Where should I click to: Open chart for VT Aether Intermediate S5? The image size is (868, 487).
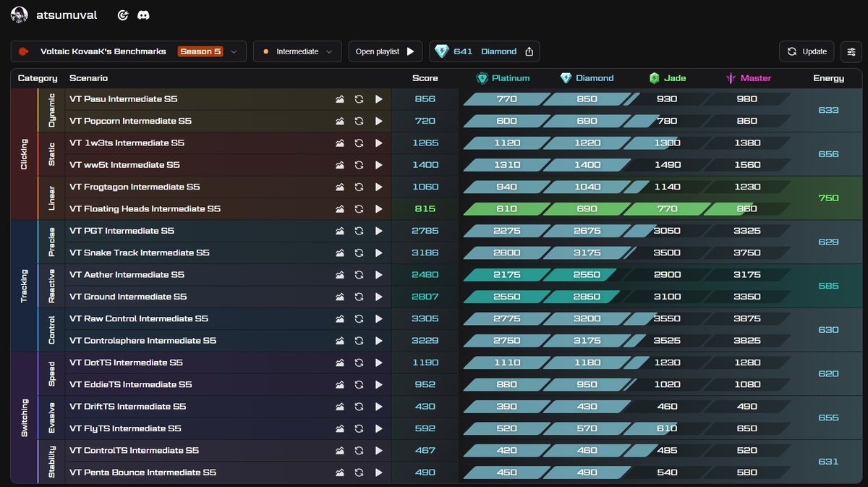(340, 275)
